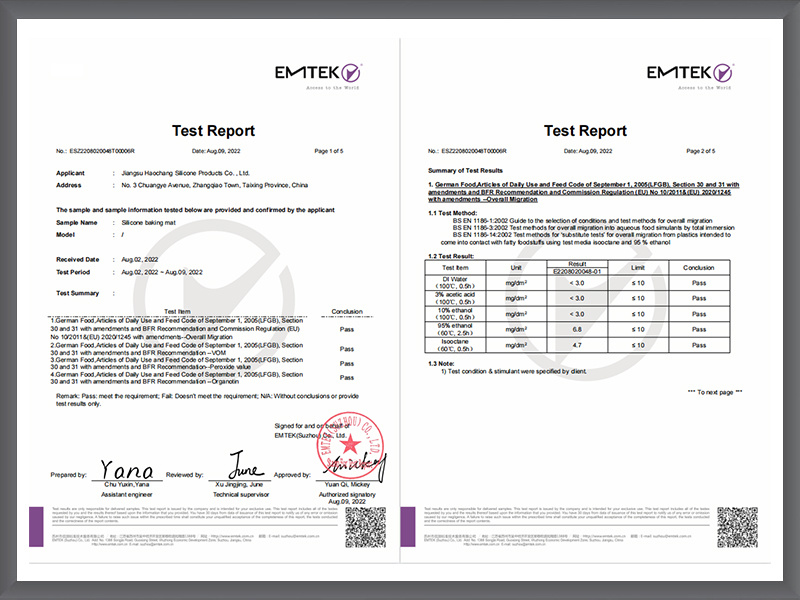Viewport: 800px width, 600px height.
Task: Select 'Page 2 of 5' text
Action: [701, 151]
